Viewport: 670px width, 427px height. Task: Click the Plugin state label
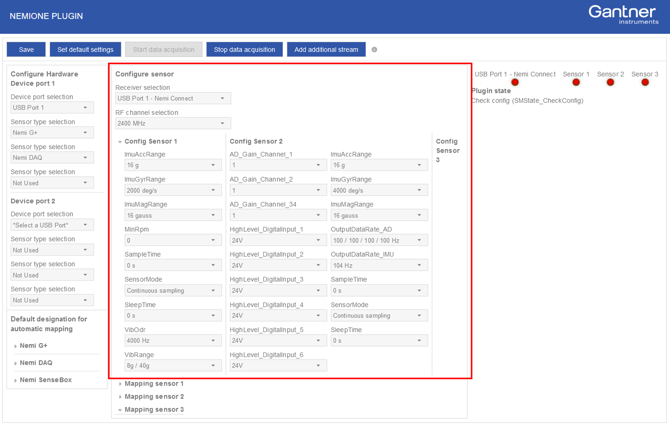(x=491, y=91)
